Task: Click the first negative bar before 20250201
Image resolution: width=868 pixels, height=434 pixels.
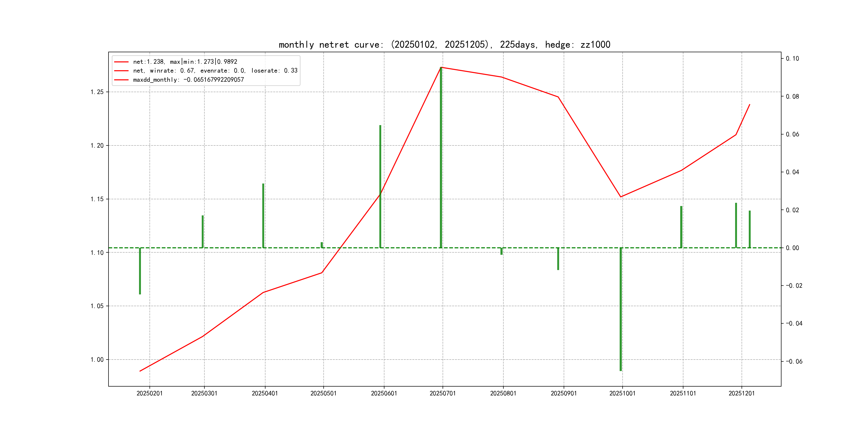Action: click(x=140, y=271)
